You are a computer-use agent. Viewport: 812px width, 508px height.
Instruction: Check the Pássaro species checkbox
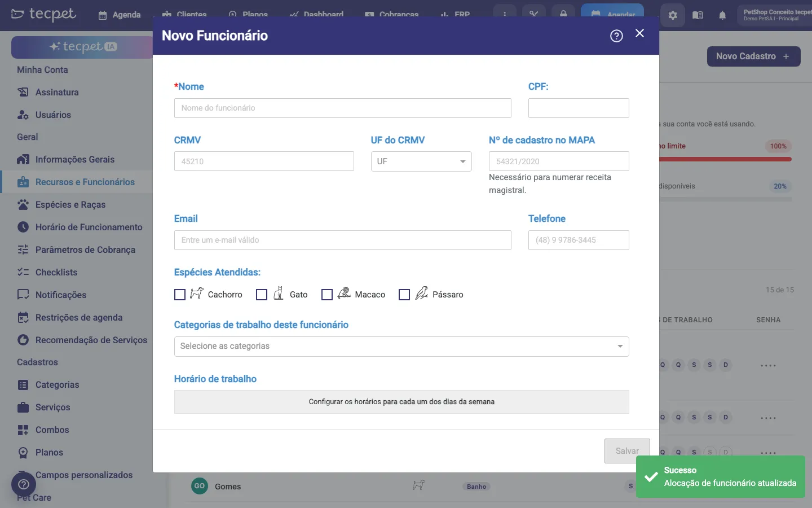[x=404, y=295]
